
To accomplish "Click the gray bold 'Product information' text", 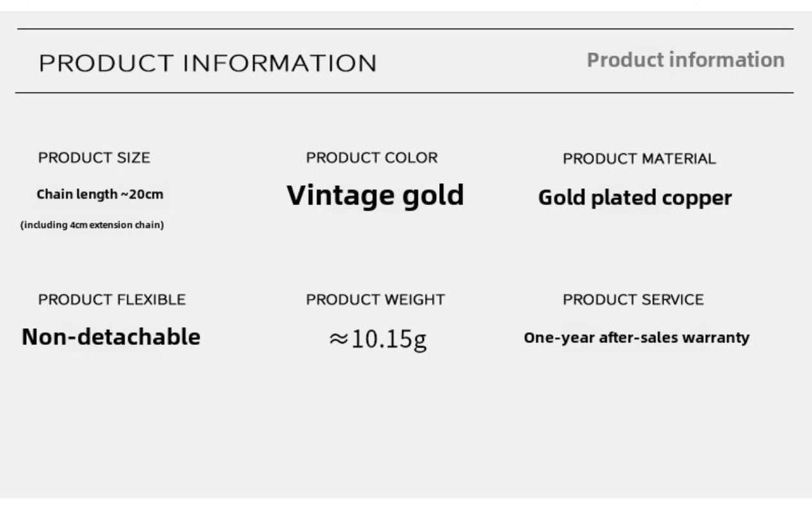I will pyautogui.click(x=685, y=60).
